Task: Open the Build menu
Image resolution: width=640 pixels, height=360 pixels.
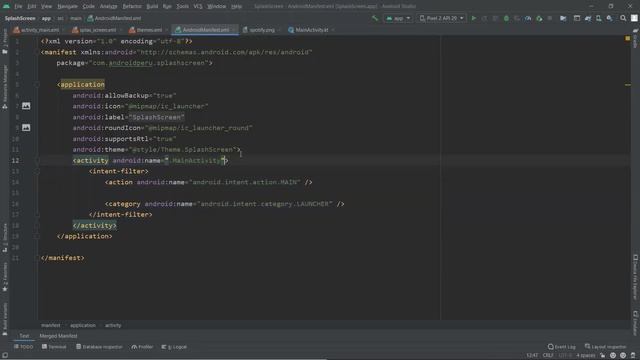Action: click(152, 6)
